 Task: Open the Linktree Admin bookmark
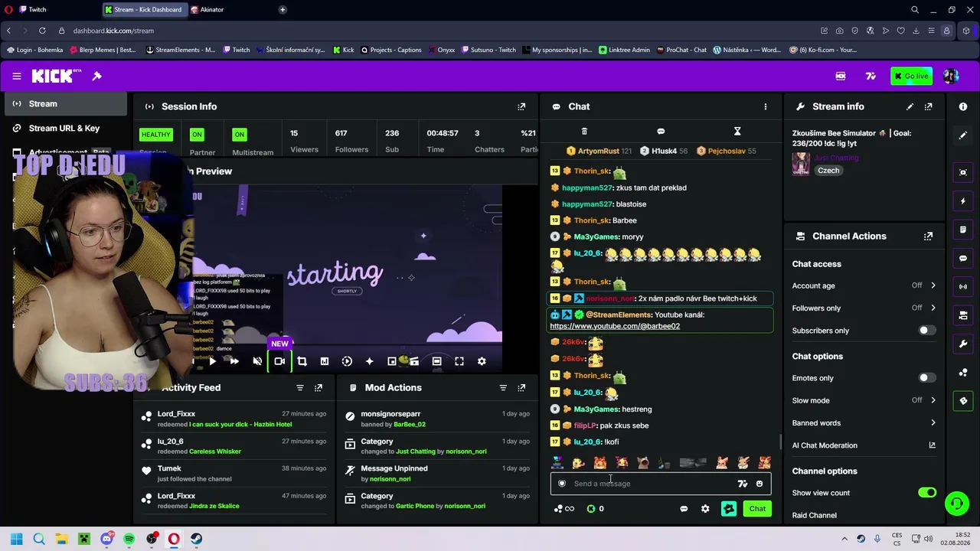625,50
